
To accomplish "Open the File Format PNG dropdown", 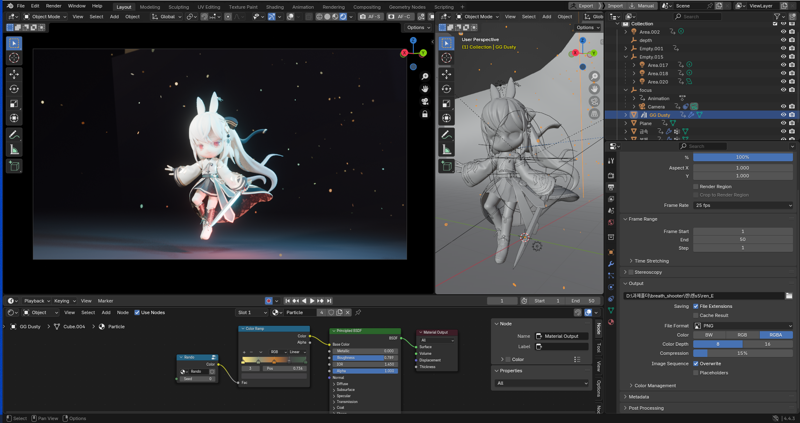I will (743, 326).
